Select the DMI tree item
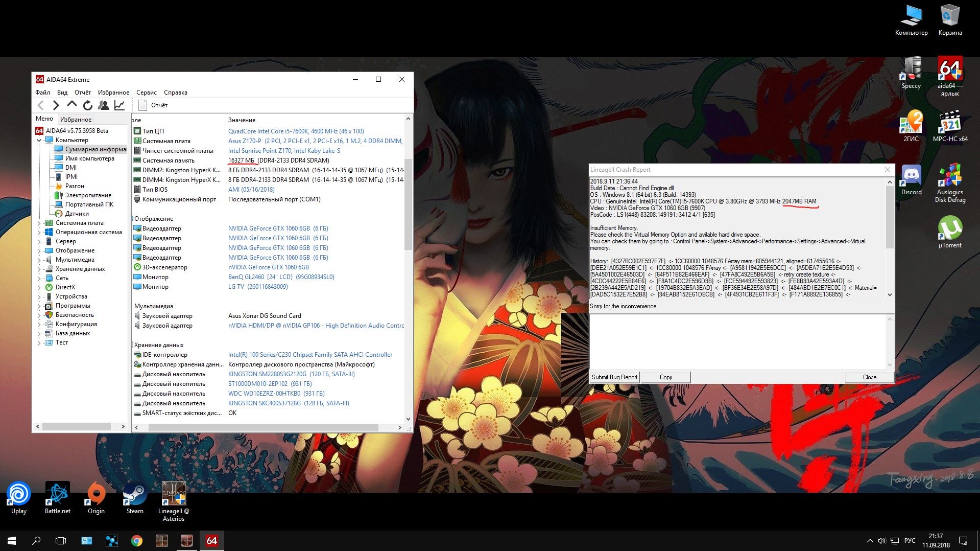This screenshot has width=980, height=551. coord(65,168)
